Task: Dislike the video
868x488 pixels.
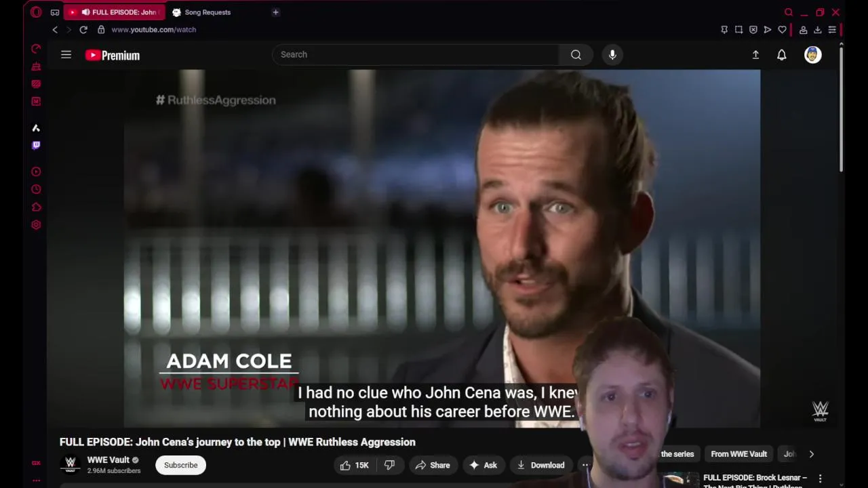Action: pos(389,465)
